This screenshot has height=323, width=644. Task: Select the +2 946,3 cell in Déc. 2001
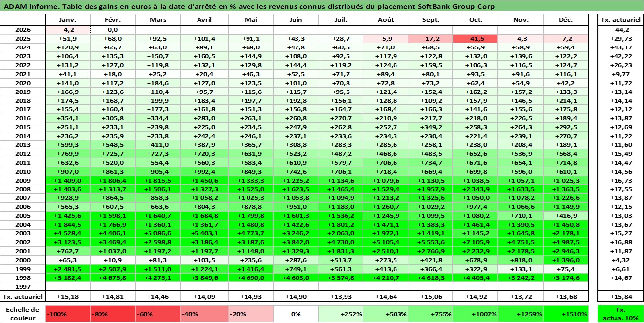click(x=566, y=251)
